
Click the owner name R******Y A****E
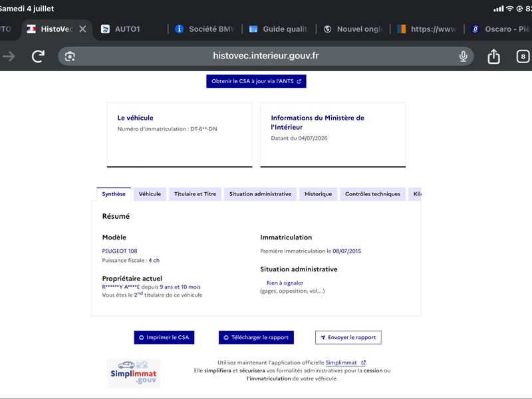[121, 287]
